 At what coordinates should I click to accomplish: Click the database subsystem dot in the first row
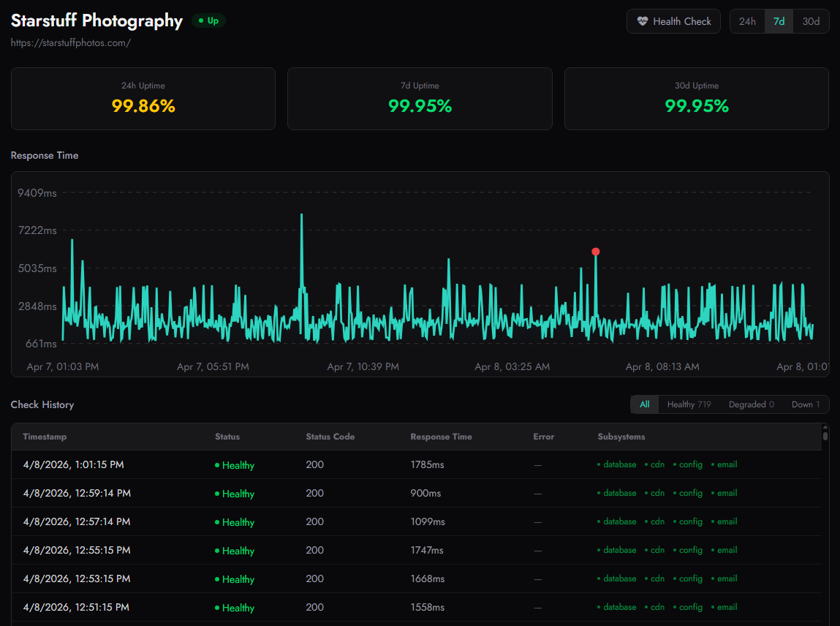pyautogui.click(x=597, y=464)
